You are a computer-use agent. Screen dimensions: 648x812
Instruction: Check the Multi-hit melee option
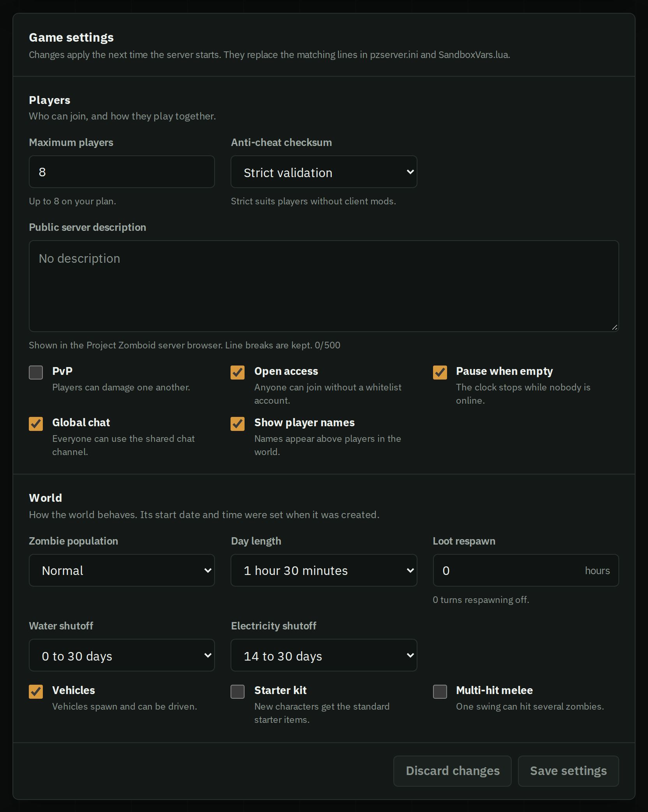[x=440, y=692]
